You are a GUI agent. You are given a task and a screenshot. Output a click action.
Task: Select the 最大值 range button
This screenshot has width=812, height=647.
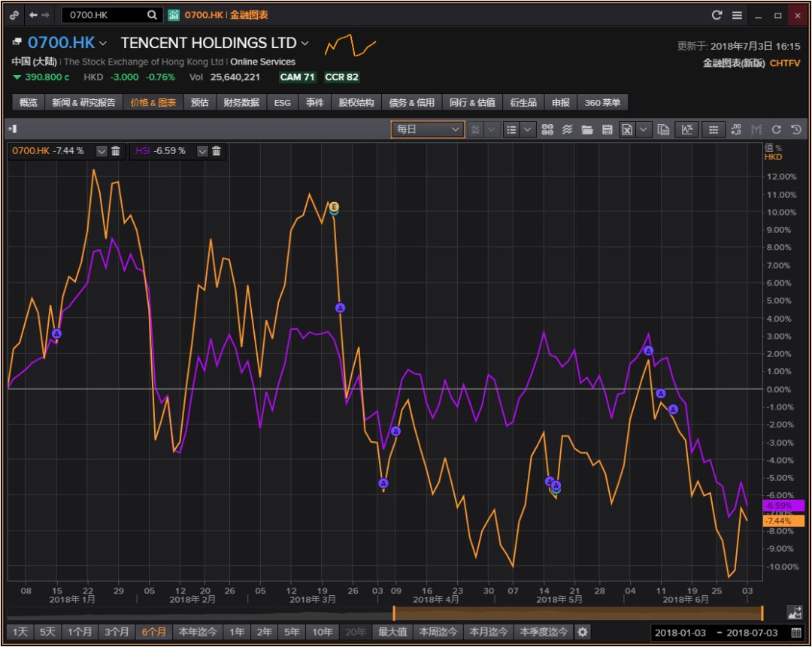pos(392,632)
